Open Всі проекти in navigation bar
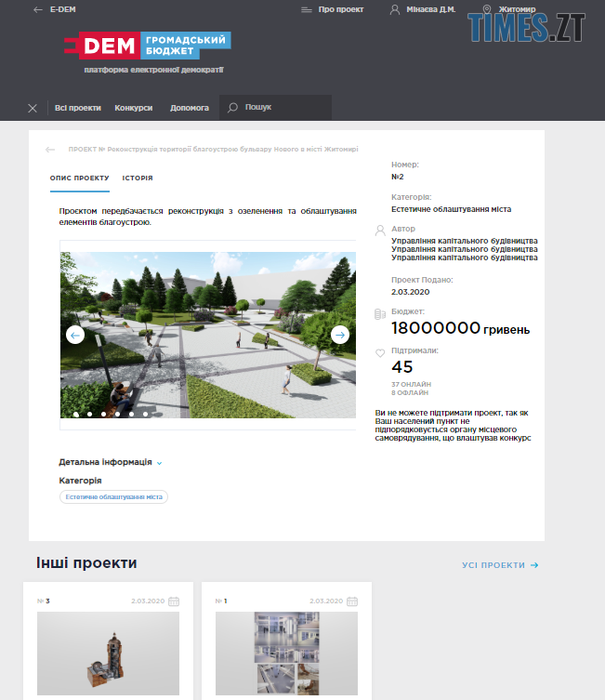The height and width of the screenshot is (700, 605). tap(77, 108)
